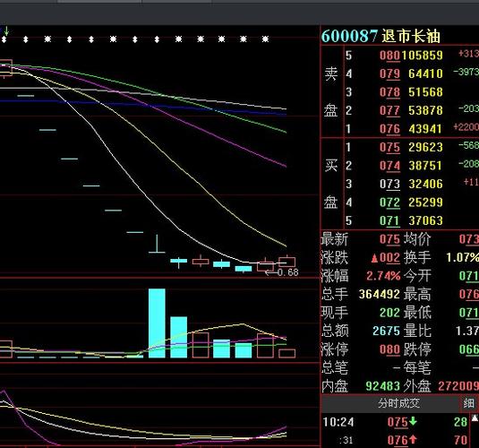Click the 最新 latest price value 075
This screenshot has height=448, width=479.
[389, 239]
